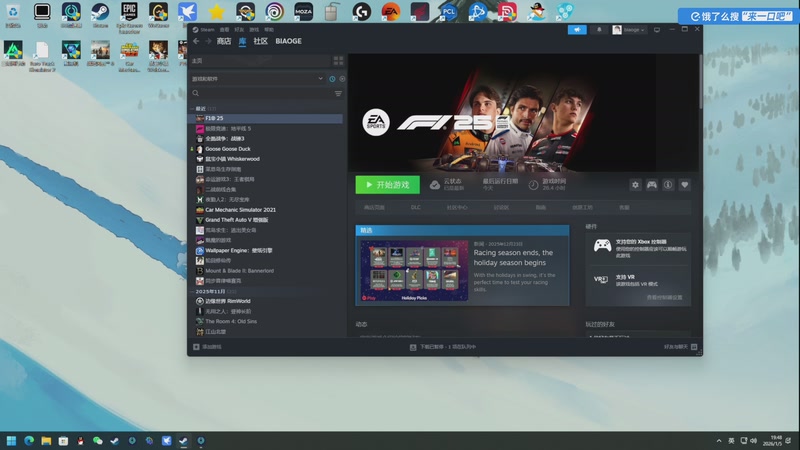Go back with the Steam back arrow
The image size is (800, 450).
196,41
